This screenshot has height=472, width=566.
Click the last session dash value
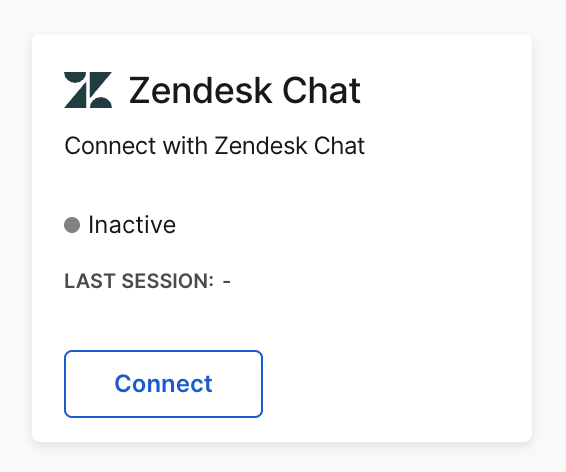(x=226, y=281)
